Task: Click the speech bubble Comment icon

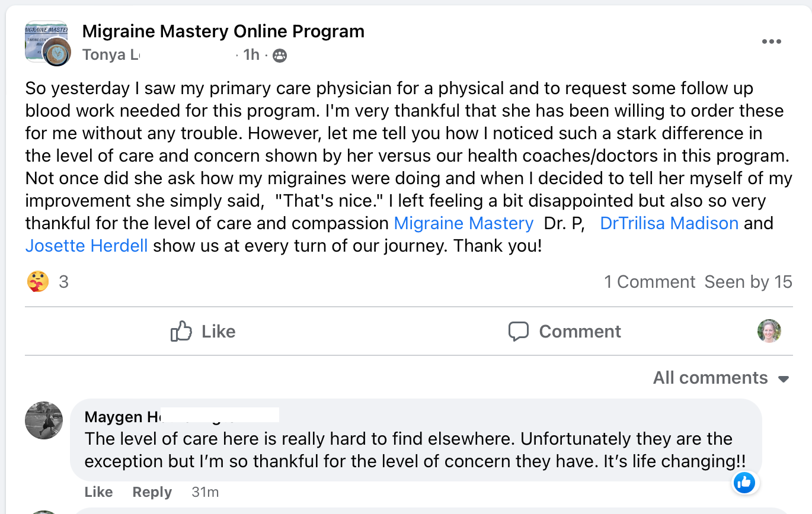Action: (519, 331)
